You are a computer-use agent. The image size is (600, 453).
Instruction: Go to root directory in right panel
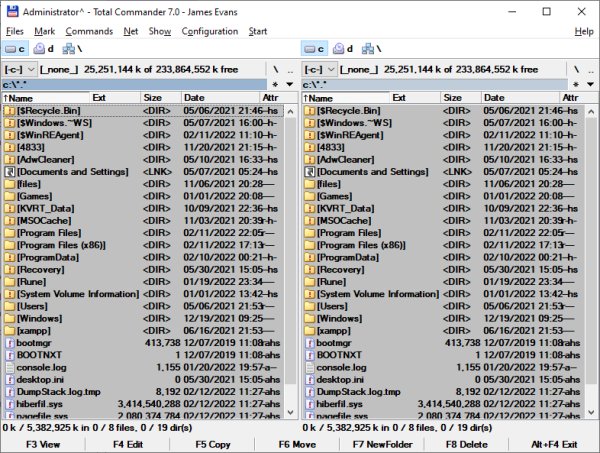click(x=576, y=70)
